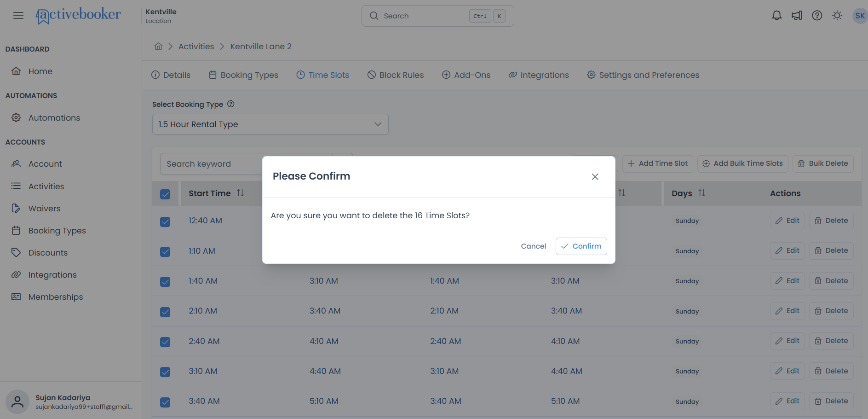Uncheck the 2:40 AM row checkbox
Viewport: 868px width, 419px height.
point(165,342)
